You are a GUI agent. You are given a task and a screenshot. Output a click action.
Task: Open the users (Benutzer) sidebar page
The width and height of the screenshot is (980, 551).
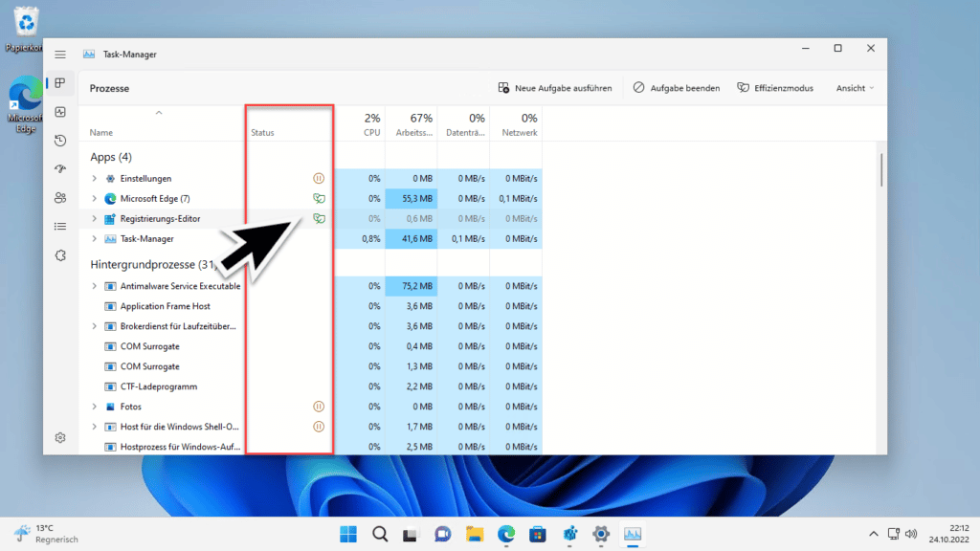pos(60,198)
